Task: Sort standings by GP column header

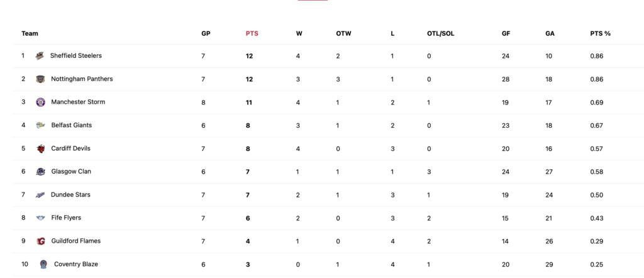Action: 206,34
